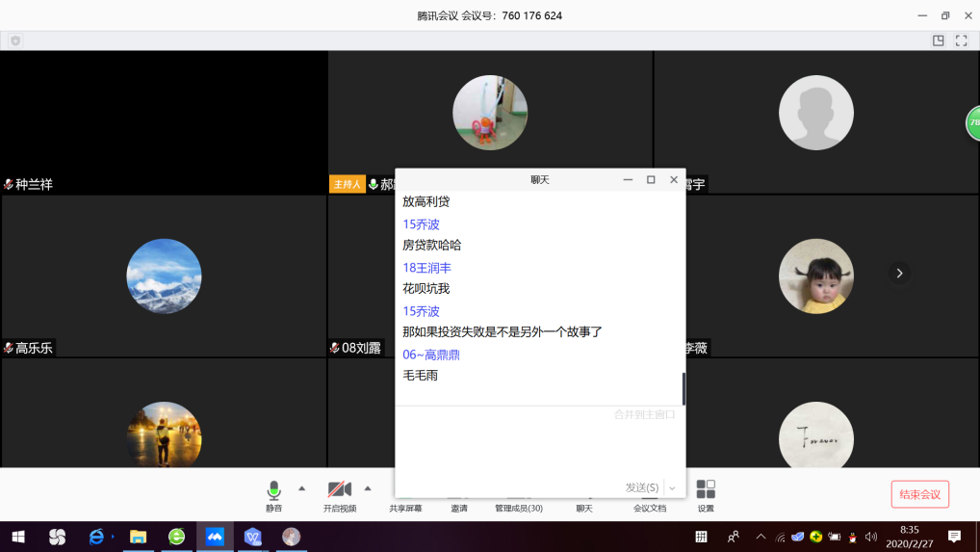
Task: Click the red 结束会议 button
Action: [919, 494]
